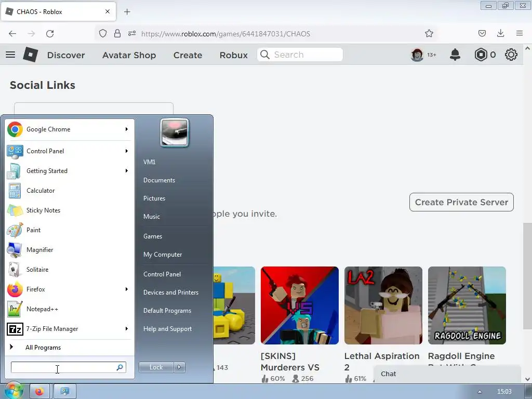This screenshot has height=399, width=532.
Task: Open Lethal Aspiration 2 thumbnail
Action: [383, 305]
